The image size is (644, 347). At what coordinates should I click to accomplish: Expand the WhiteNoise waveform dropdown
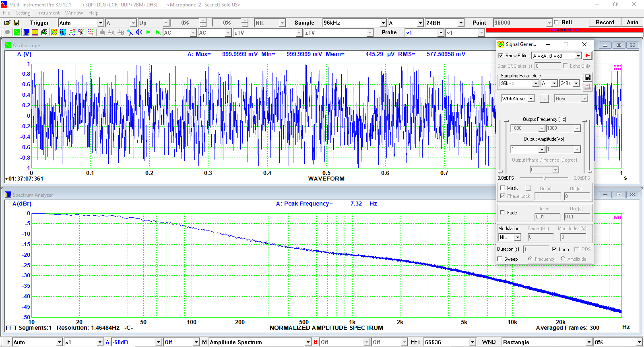[x=531, y=99]
